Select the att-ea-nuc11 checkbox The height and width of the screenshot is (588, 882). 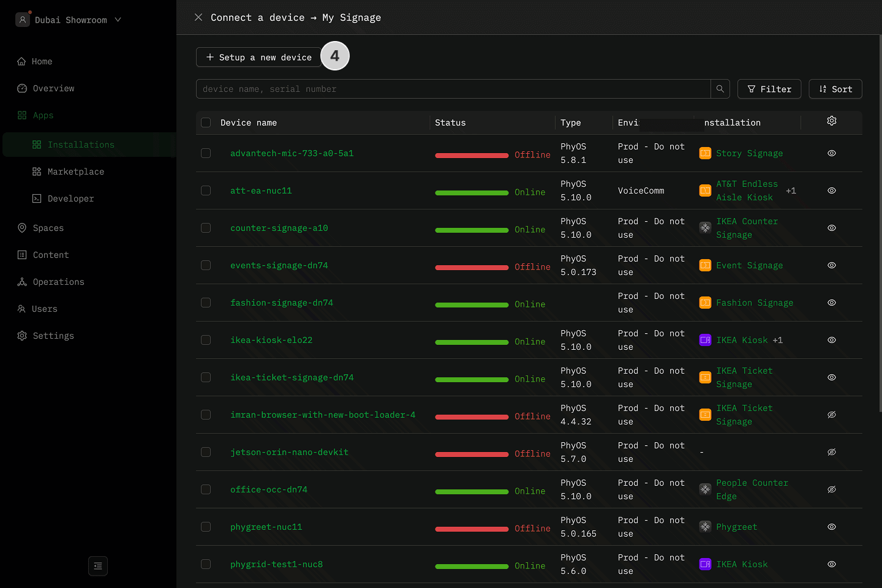point(206,190)
